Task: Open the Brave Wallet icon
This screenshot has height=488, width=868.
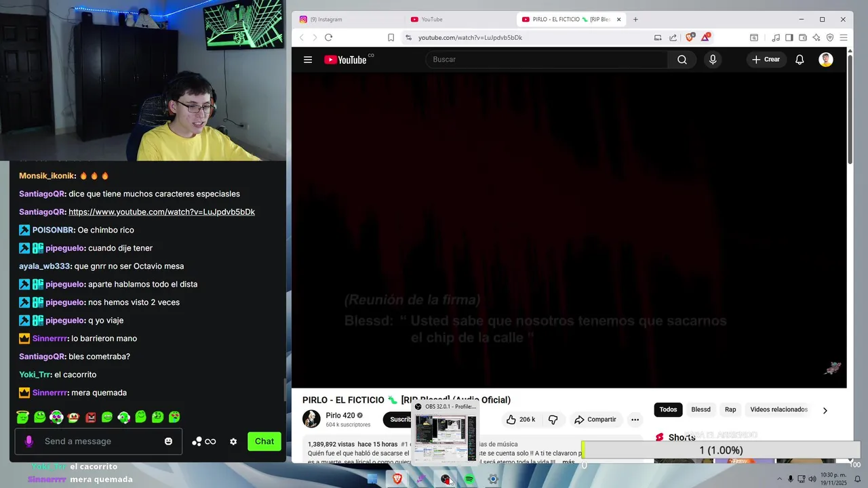Action: pyautogui.click(x=803, y=37)
